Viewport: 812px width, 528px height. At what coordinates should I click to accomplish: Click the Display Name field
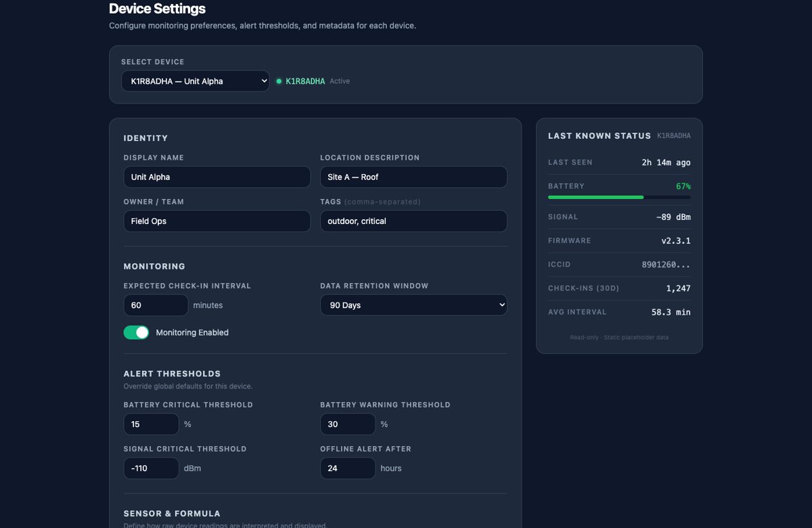pyautogui.click(x=217, y=177)
